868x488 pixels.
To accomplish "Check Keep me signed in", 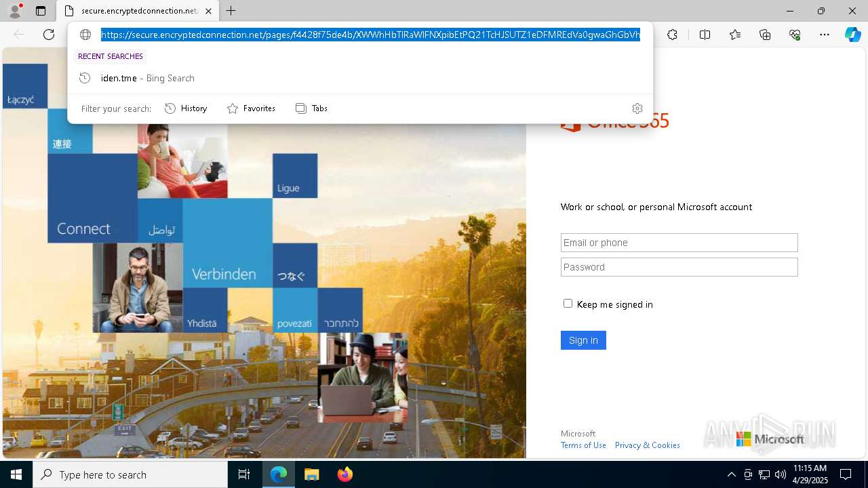I will point(568,304).
